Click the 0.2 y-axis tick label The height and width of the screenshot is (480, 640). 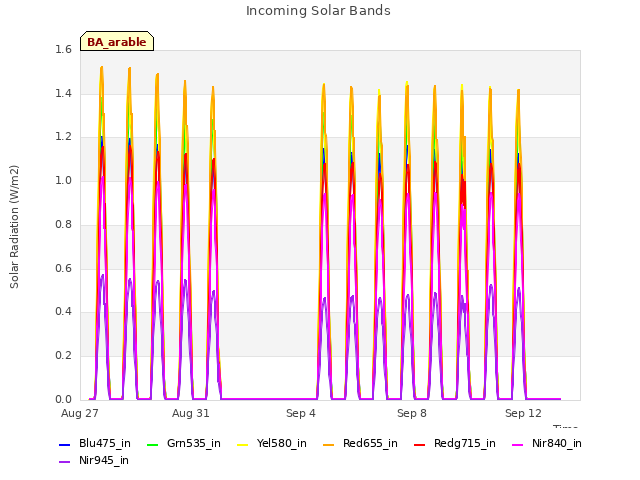click(63, 356)
